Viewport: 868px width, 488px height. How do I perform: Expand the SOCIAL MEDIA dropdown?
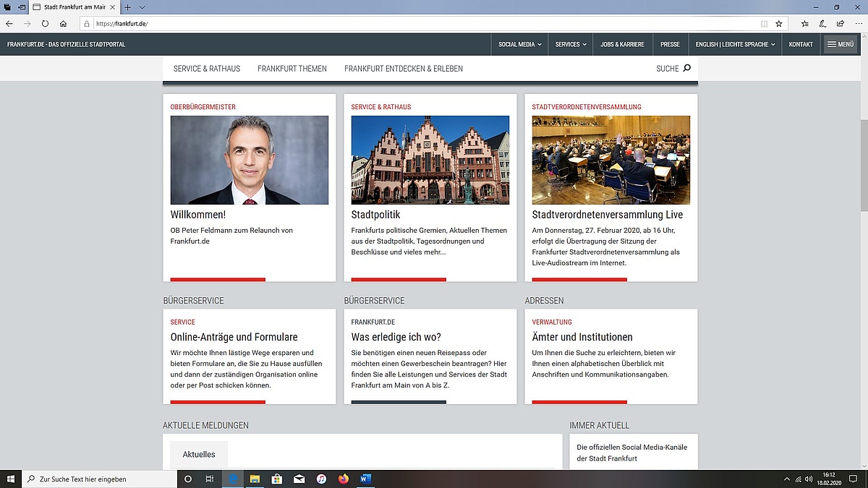[x=519, y=44]
